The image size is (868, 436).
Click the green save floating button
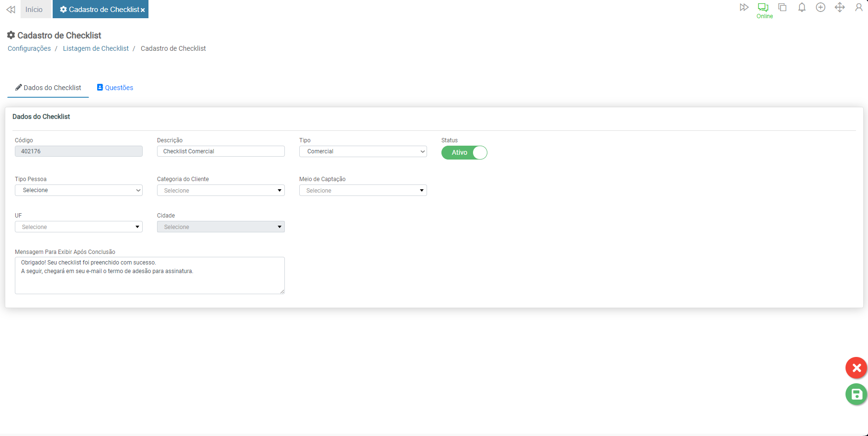(856, 394)
